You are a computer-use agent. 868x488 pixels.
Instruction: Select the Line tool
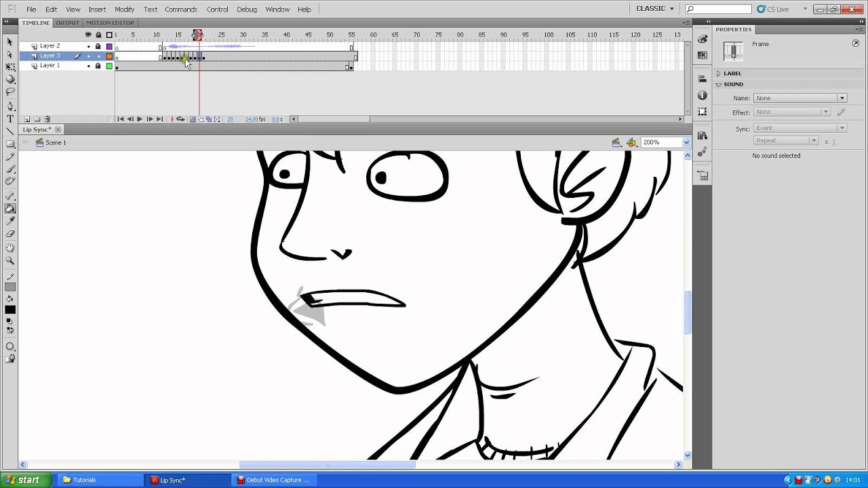click(x=10, y=131)
